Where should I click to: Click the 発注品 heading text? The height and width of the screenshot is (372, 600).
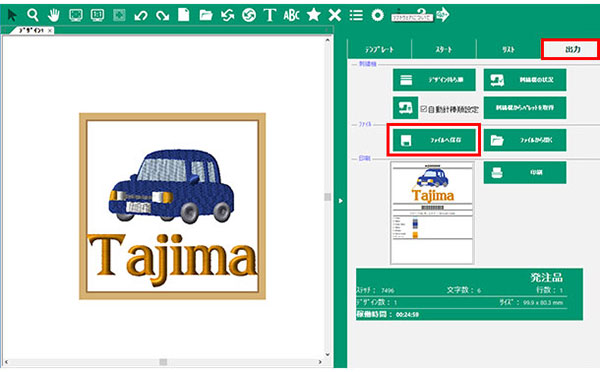pyautogui.click(x=546, y=277)
